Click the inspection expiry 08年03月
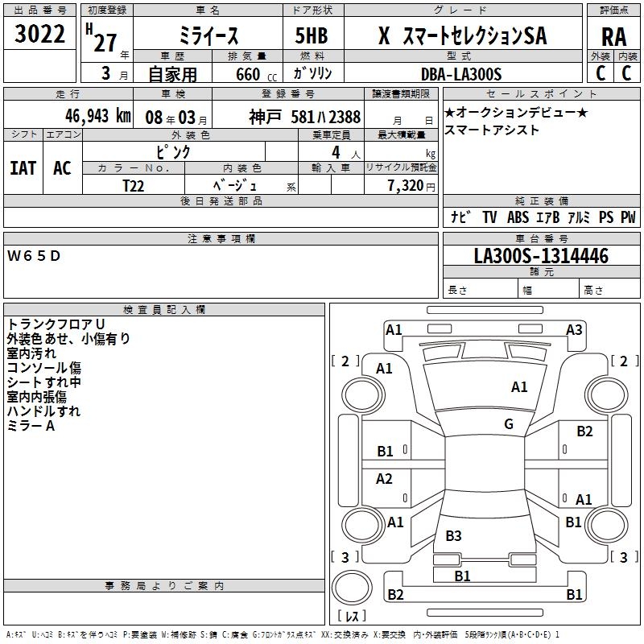 (x=175, y=118)
